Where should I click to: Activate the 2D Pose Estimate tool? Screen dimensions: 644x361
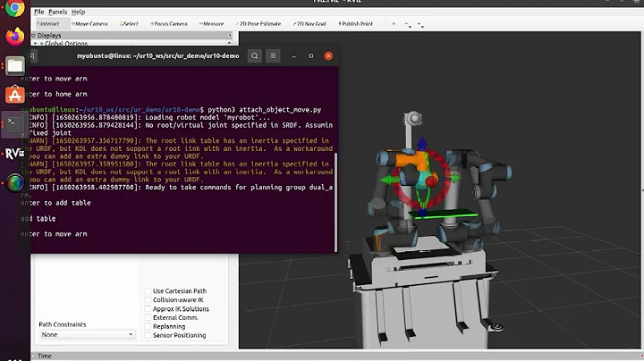258,24
